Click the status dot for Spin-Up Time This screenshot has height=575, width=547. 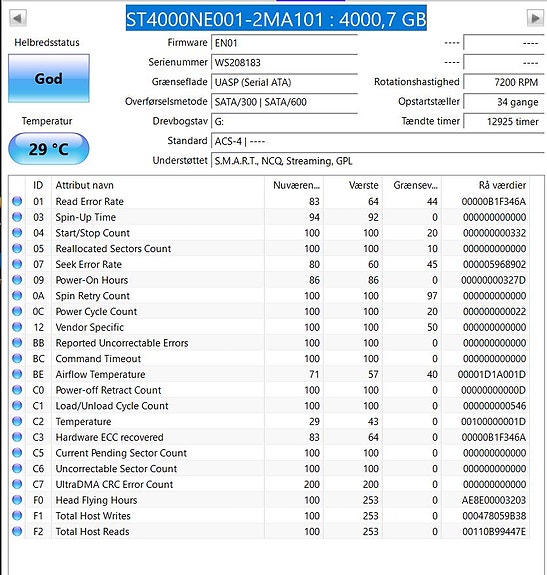pos(17,217)
